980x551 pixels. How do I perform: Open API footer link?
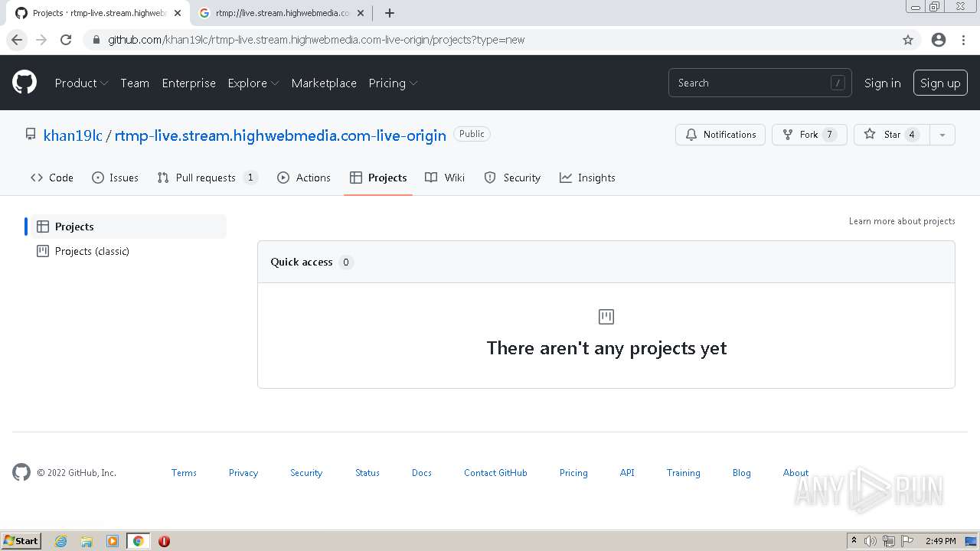pos(627,473)
